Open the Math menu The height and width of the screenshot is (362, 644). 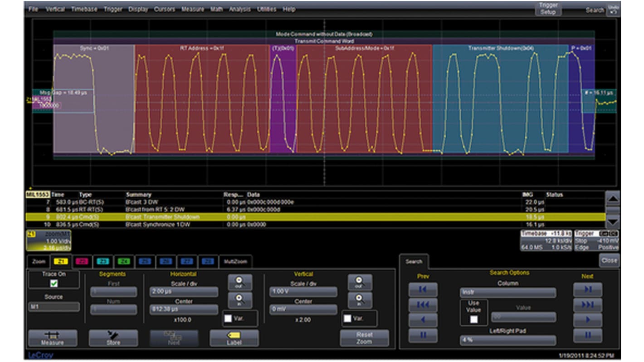tap(216, 9)
